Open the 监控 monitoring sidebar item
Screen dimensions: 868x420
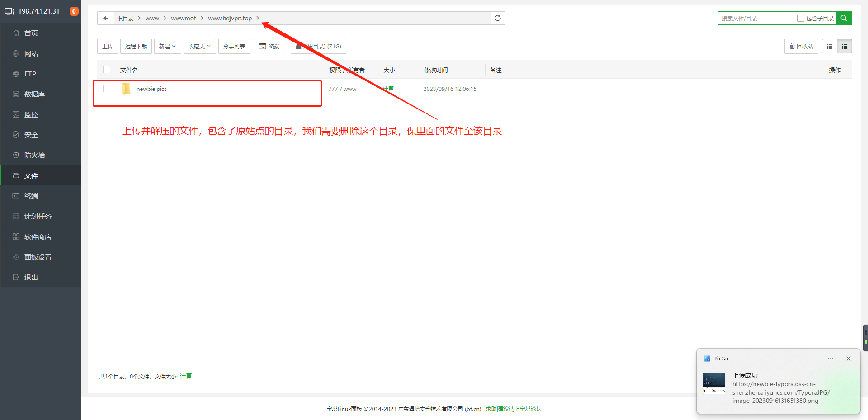41,114
